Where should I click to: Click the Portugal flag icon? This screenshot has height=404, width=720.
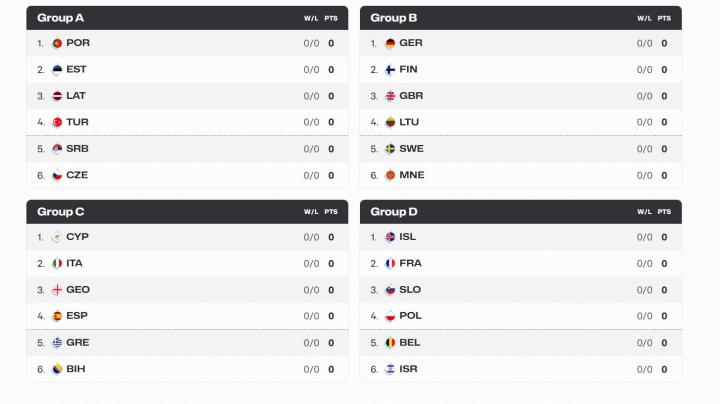pyautogui.click(x=57, y=43)
